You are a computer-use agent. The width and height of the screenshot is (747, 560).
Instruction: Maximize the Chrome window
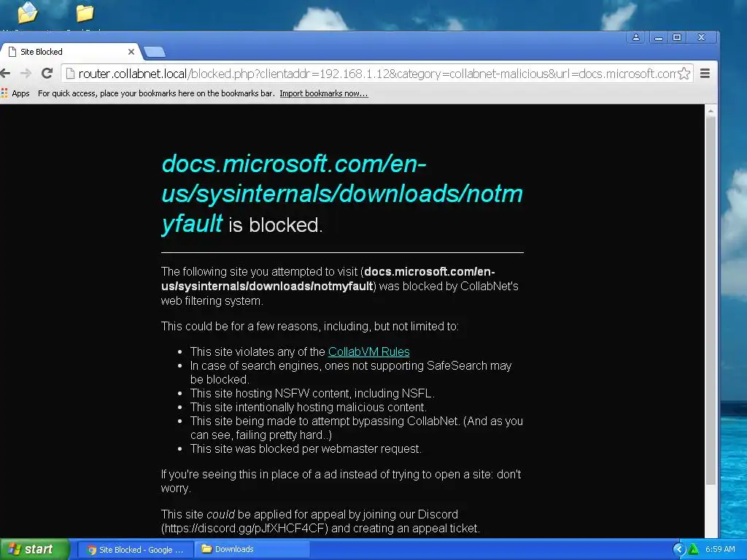[x=677, y=37]
